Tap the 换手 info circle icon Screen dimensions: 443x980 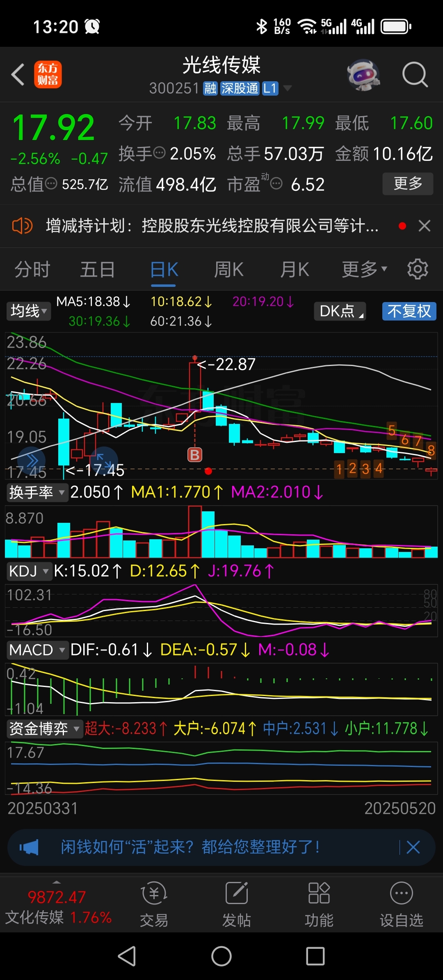pos(159,153)
